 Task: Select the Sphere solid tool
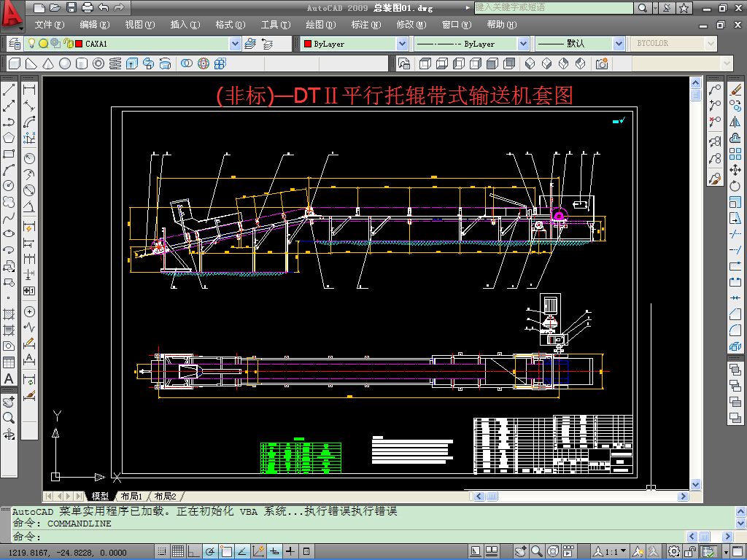click(x=65, y=64)
